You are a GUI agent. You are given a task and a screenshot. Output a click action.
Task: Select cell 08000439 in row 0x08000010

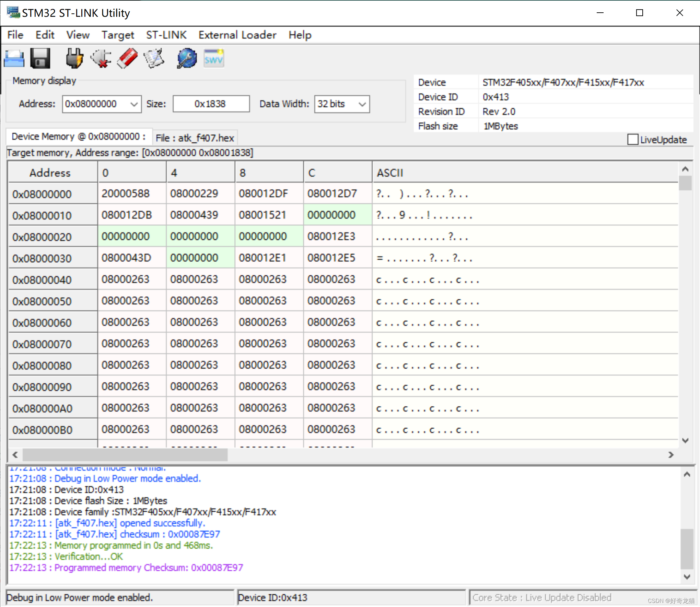[x=201, y=215]
